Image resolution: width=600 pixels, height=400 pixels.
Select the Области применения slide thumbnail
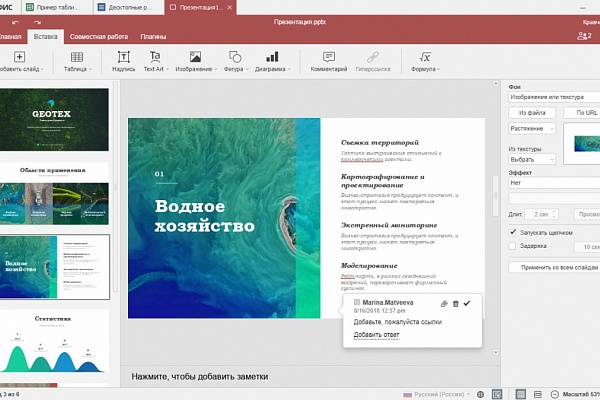pyautogui.click(x=54, y=194)
